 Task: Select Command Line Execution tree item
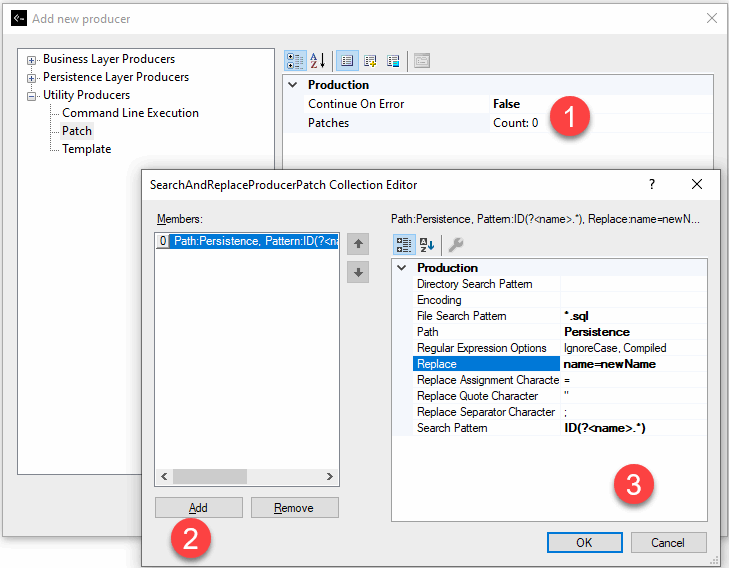pyautogui.click(x=130, y=113)
